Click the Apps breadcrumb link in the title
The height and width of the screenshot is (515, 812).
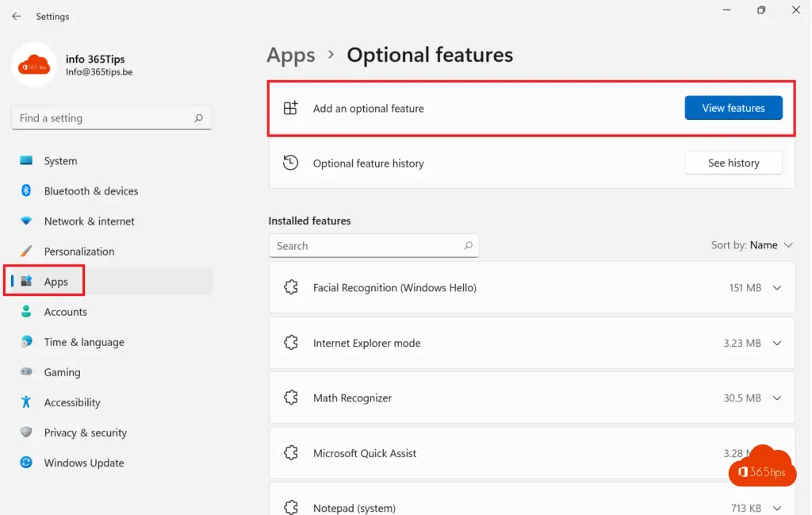tap(291, 55)
